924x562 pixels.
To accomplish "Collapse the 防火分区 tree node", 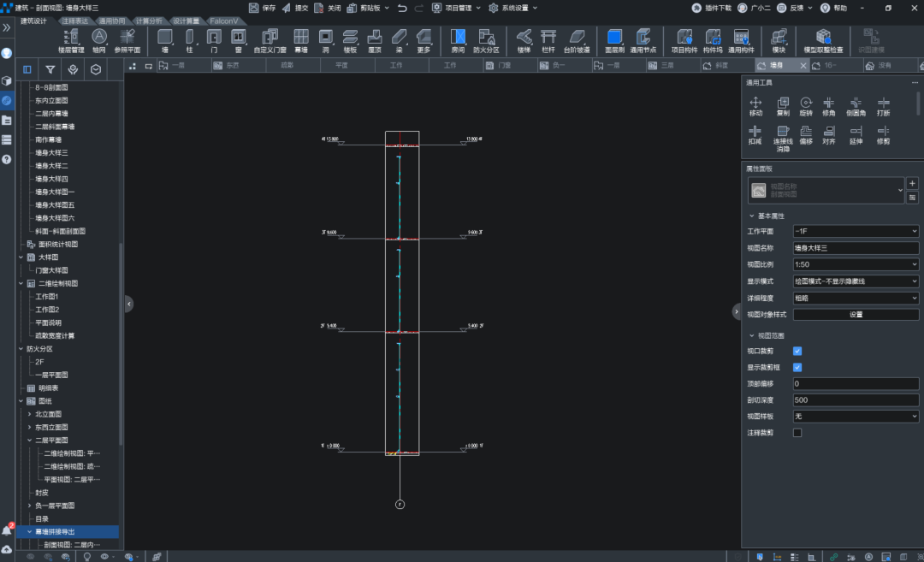I will [x=21, y=349].
